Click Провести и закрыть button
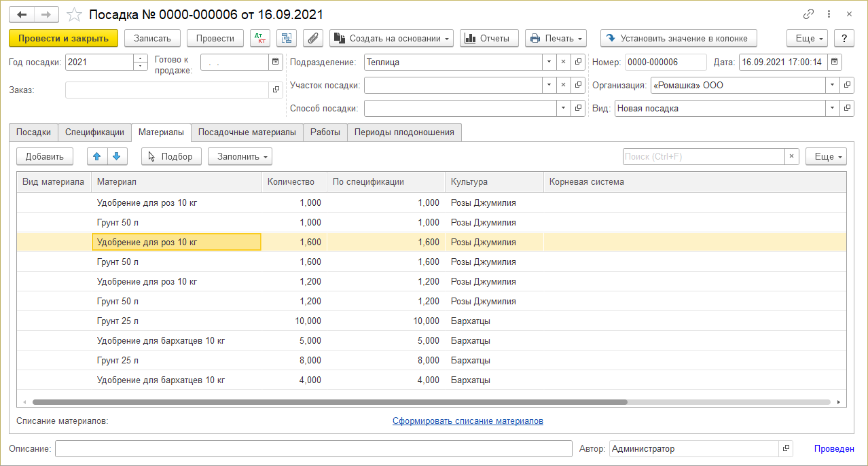The height and width of the screenshot is (466, 868). (63, 39)
